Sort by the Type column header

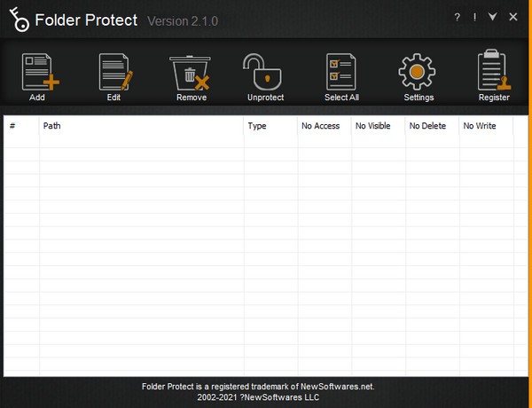pyautogui.click(x=270, y=126)
